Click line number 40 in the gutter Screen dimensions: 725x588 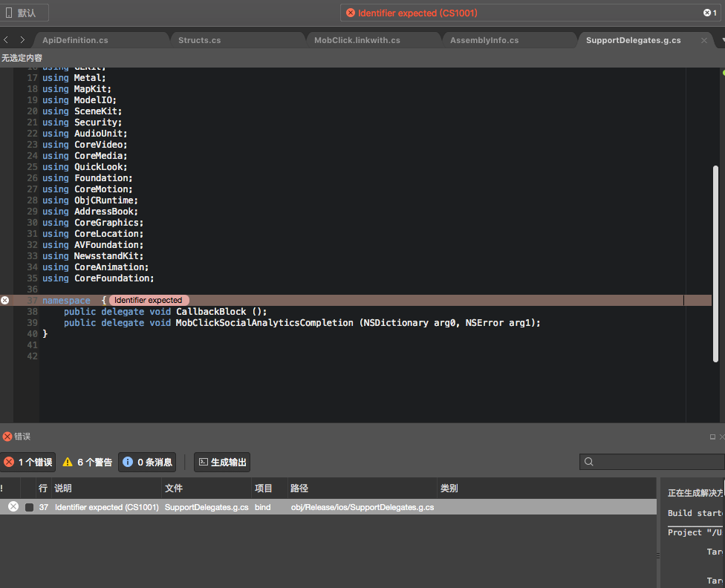[x=32, y=334]
